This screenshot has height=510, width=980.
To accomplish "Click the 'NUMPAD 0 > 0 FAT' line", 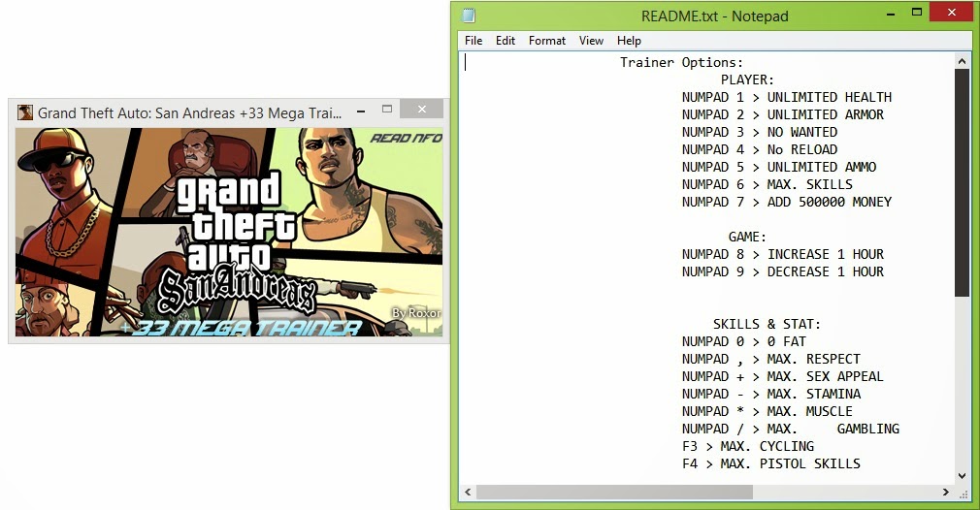I will (744, 342).
